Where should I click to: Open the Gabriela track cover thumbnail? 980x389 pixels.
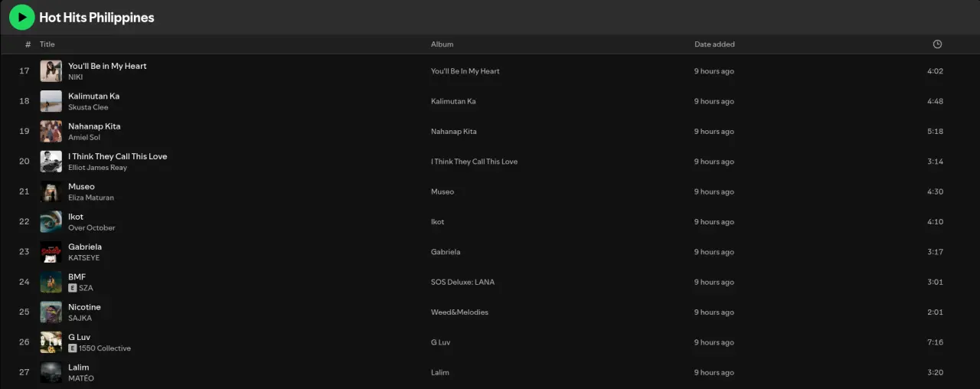(51, 252)
